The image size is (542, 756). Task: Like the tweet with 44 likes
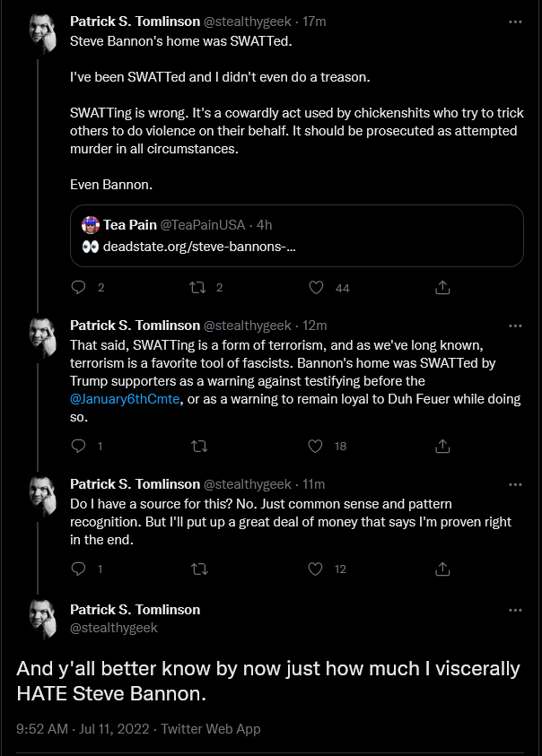316,288
